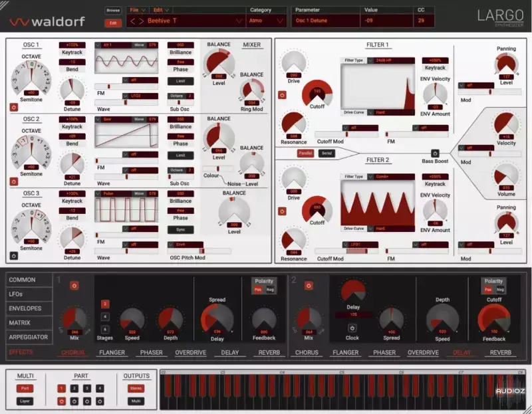This screenshot has width=532, height=414.
Task: Click the Volume knob
Action: point(506,176)
